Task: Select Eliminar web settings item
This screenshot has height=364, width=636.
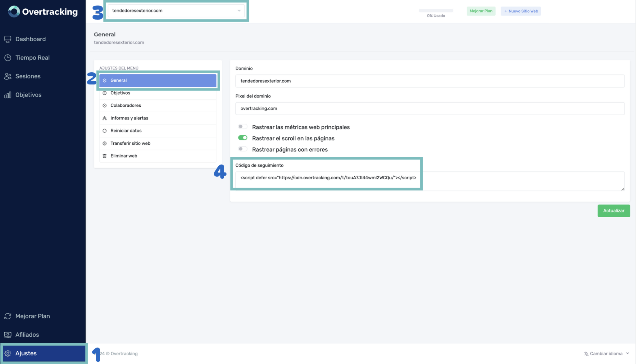Action: 158,156
